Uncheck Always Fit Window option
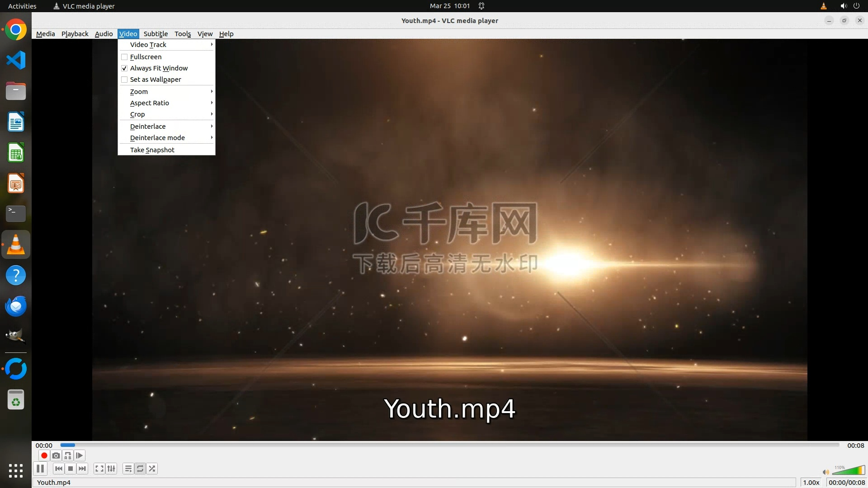Screen dimensions: 868x488 (x=124, y=68)
